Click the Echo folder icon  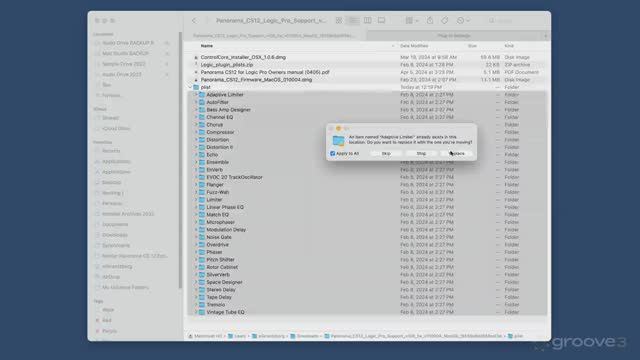[x=202, y=155]
